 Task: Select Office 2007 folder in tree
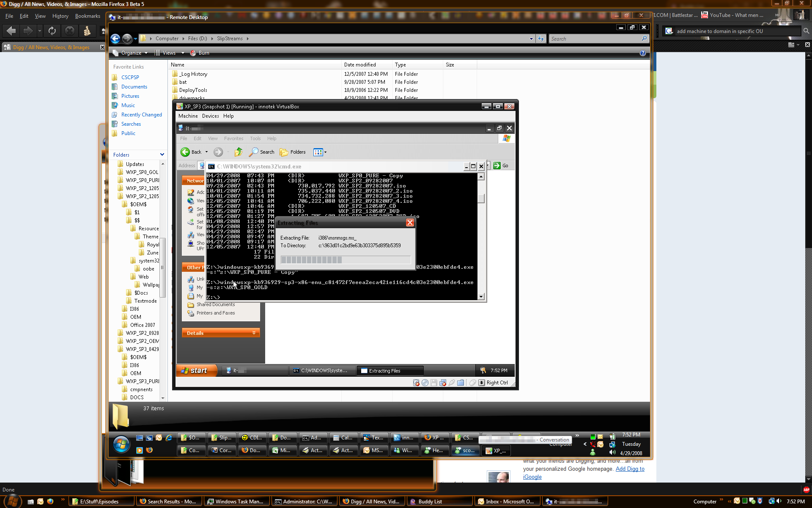click(x=142, y=325)
